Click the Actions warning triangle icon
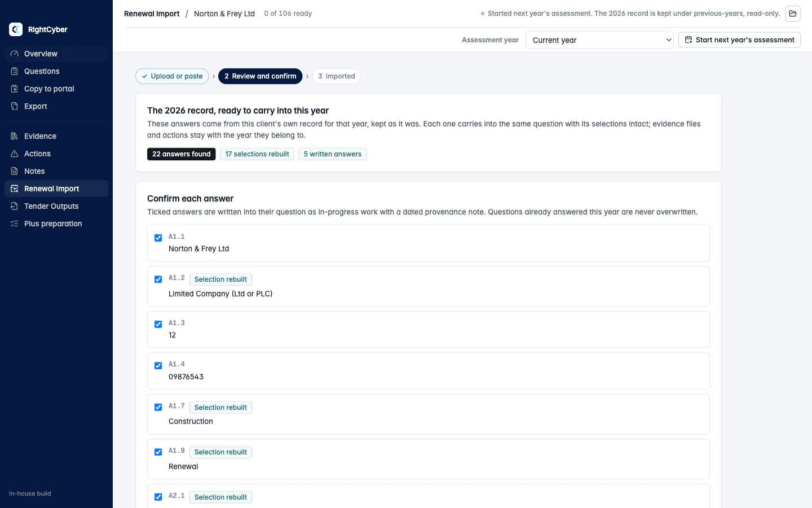812x508 pixels. point(15,154)
